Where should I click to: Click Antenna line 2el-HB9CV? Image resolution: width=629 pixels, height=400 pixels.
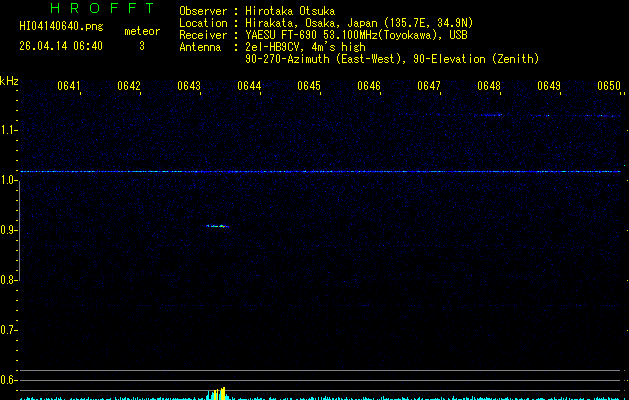coord(272,47)
